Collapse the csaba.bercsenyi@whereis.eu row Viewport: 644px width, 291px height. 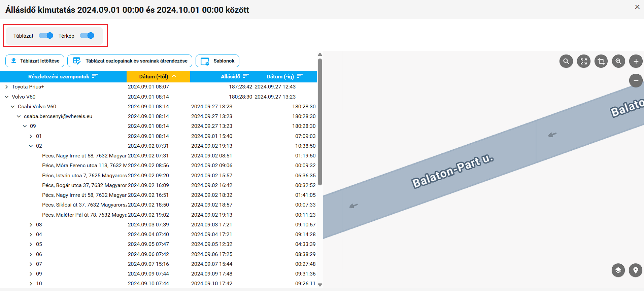tap(19, 116)
